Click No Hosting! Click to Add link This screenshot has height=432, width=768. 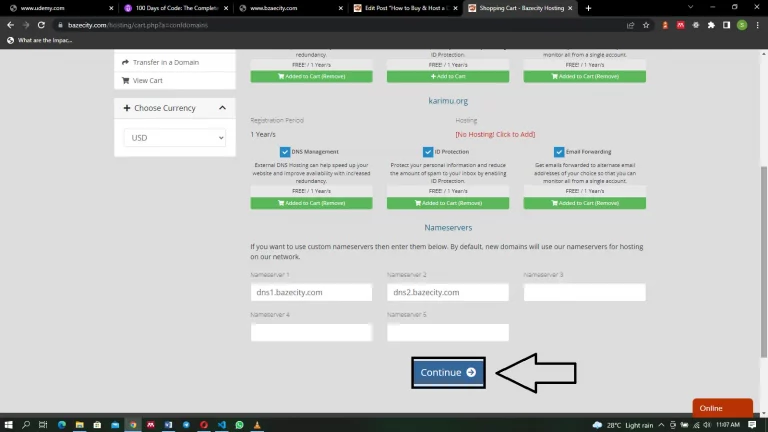495,134
